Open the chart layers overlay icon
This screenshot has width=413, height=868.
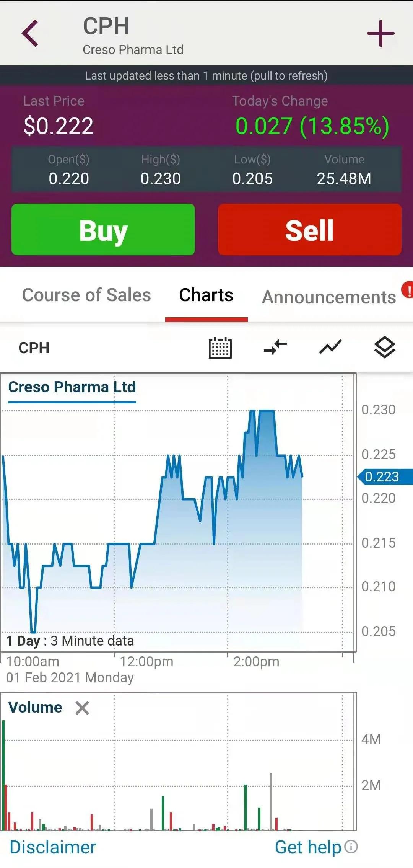click(x=385, y=348)
